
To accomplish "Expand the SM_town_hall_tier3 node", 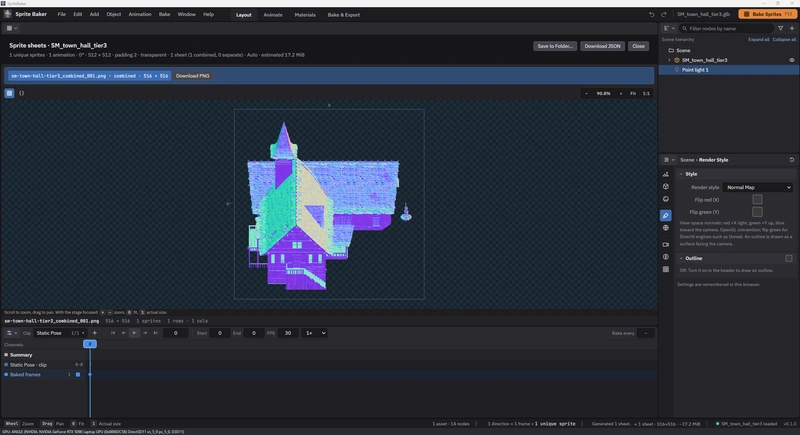I will coord(669,60).
